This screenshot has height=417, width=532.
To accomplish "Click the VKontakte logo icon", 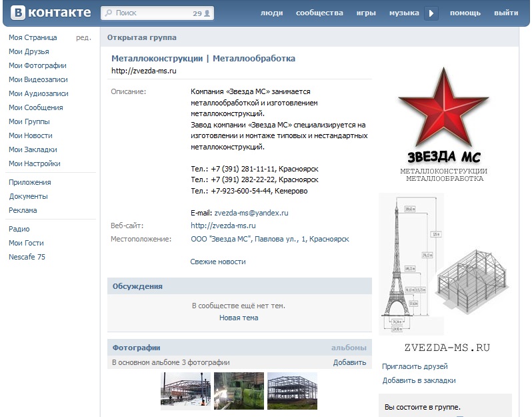I will (x=18, y=13).
